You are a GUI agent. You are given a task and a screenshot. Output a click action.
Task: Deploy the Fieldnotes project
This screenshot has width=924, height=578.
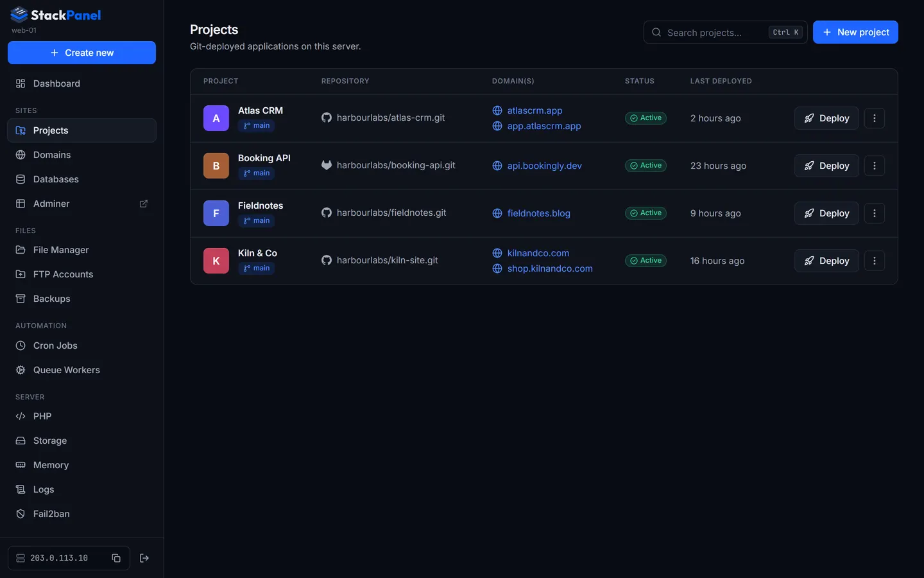(826, 213)
